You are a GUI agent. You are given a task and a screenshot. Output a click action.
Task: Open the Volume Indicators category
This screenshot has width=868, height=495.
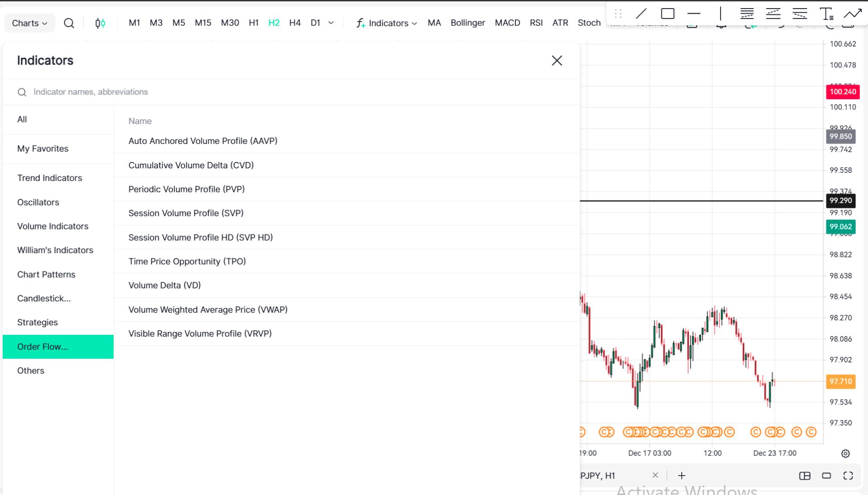click(x=53, y=226)
